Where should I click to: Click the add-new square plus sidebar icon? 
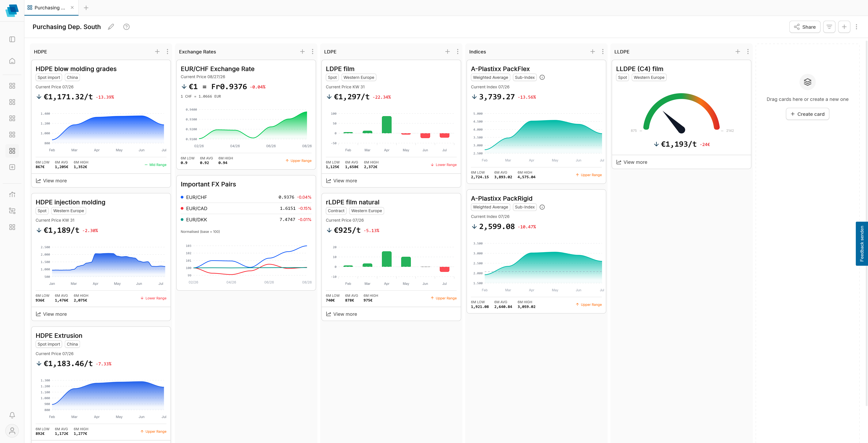(x=12, y=167)
